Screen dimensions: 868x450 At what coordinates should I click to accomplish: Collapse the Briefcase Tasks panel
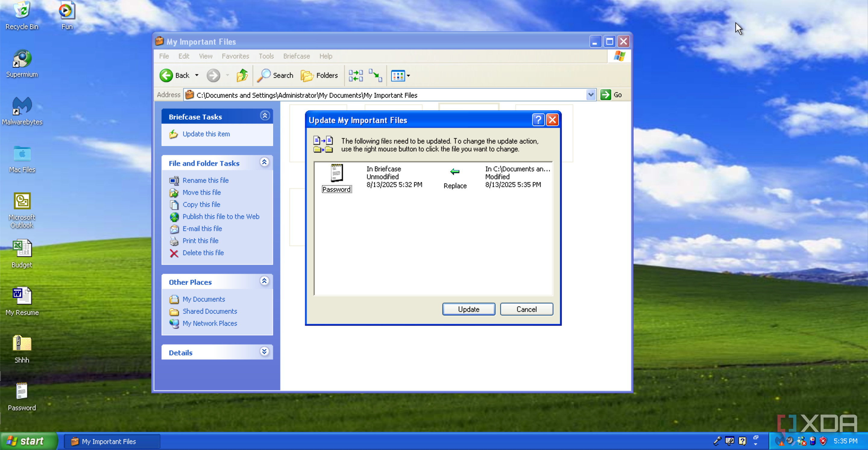click(x=265, y=116)
